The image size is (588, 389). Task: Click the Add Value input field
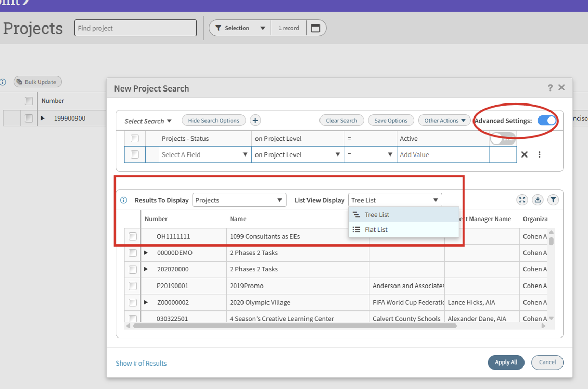(x=442, y=154)
